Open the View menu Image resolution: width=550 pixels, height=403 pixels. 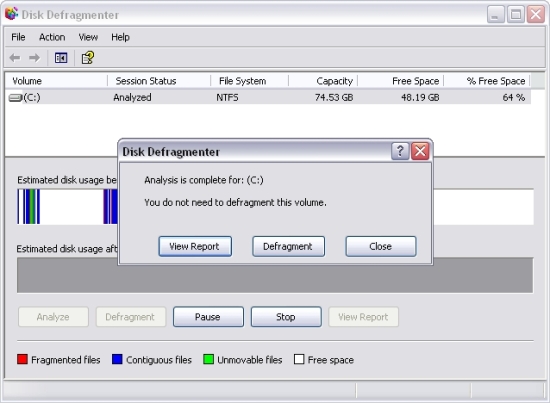point(88,37)
